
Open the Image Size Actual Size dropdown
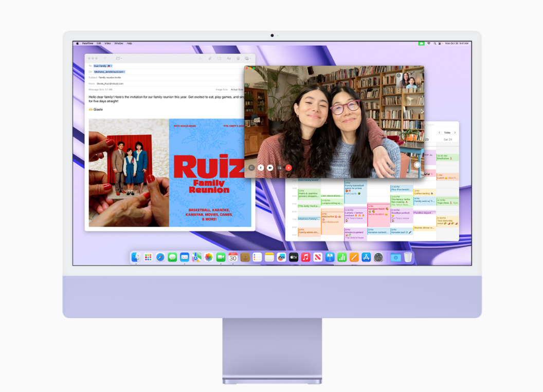tap(237, 89)
